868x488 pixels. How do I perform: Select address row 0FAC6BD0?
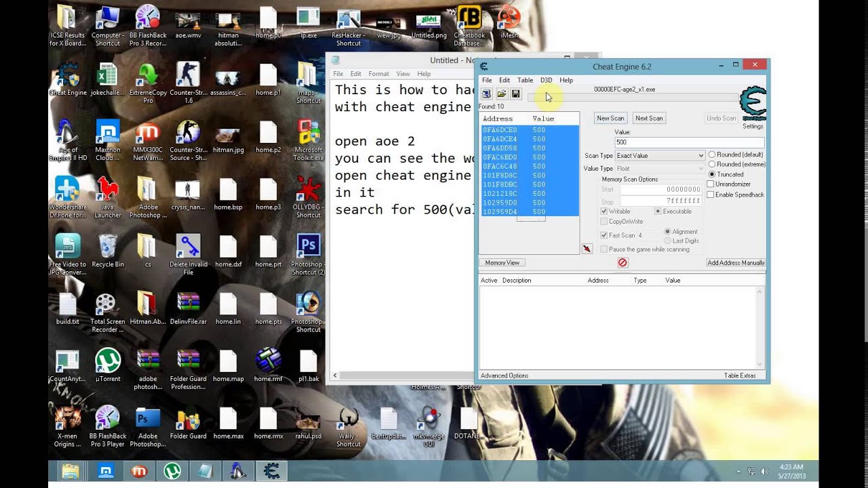(x=530, y=157)
